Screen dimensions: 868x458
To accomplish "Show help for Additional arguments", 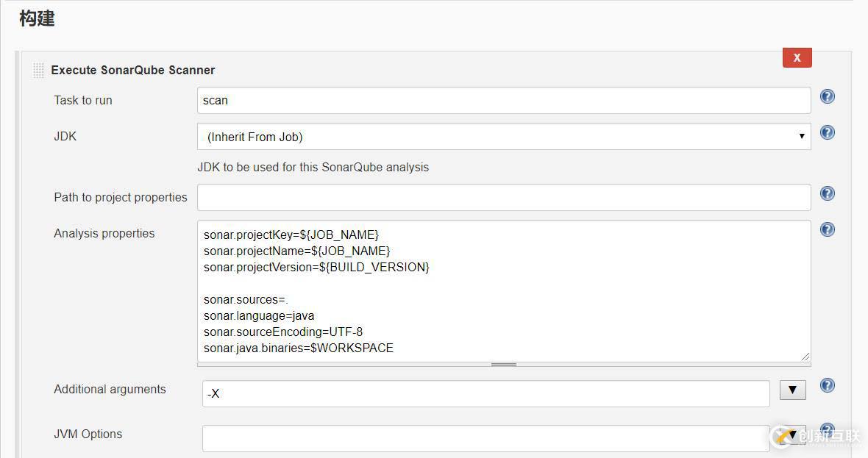I will [x=828, y=385].
